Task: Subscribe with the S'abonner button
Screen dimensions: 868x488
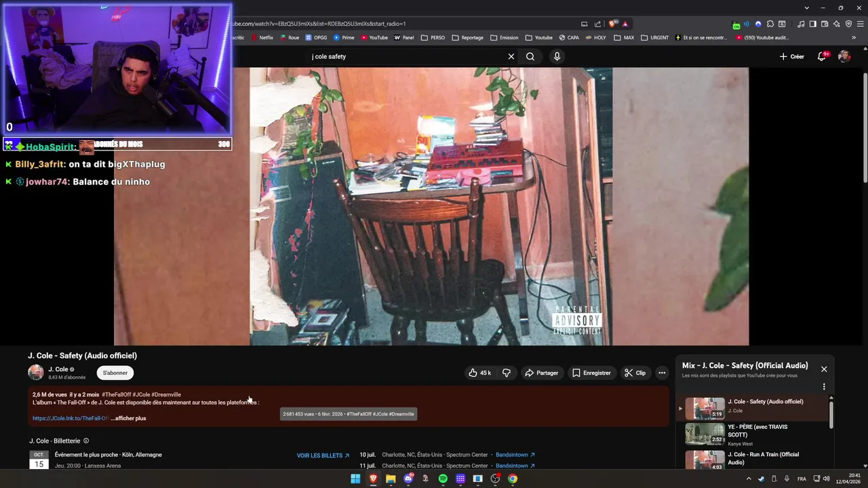Action: 115,373
